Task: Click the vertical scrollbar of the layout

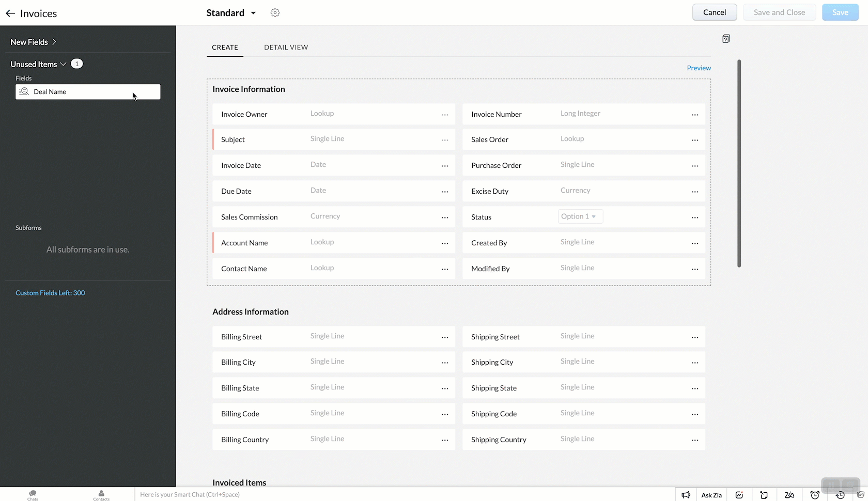Action: 739,163
